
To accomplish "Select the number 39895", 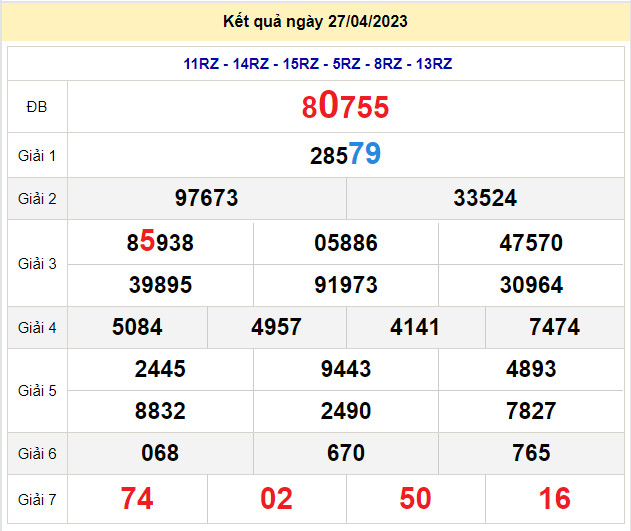I will [160, 285].
